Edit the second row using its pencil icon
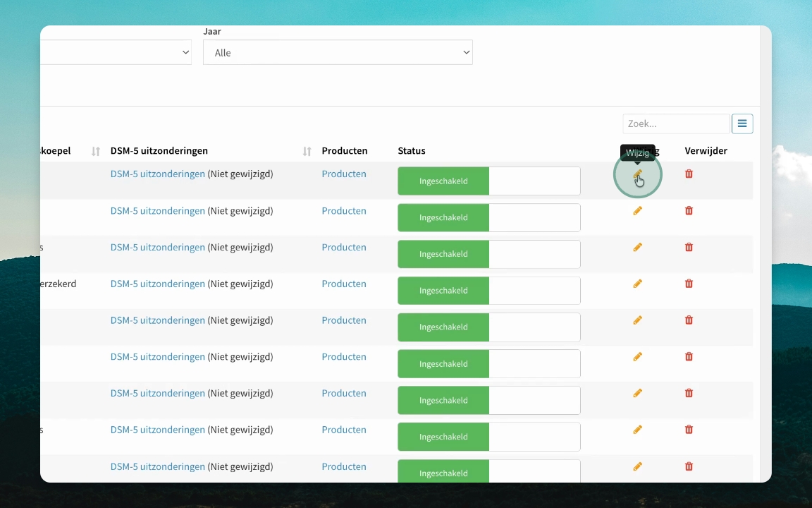Image resolution: width=812 pixels, height=508 pixels. coord(637,210)
